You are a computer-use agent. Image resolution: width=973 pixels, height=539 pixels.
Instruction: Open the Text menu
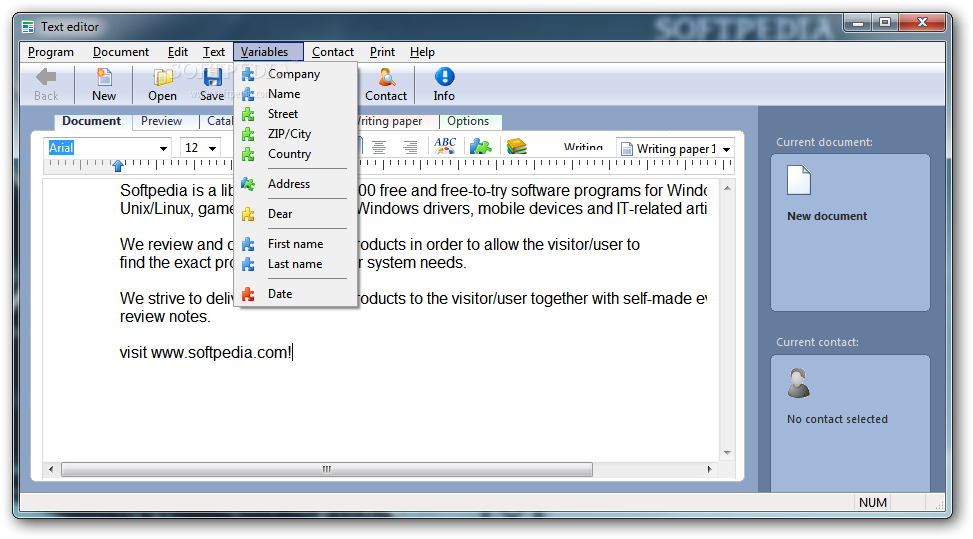(214, 52)
